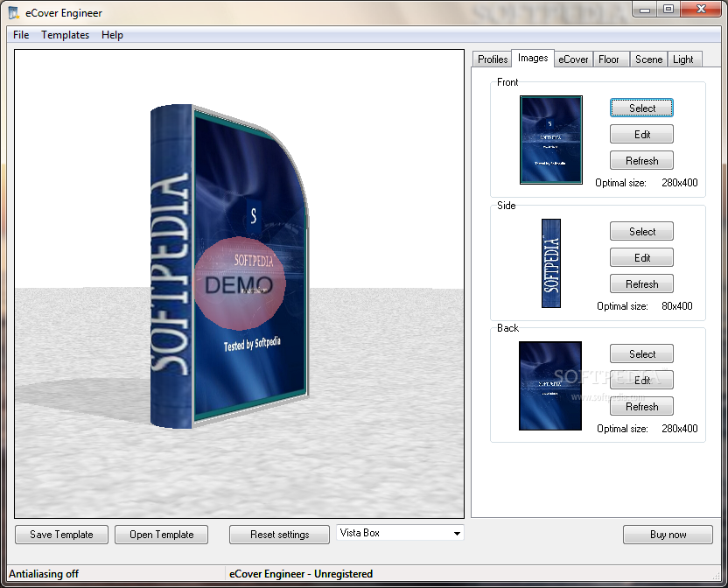Switch to the eCover tab
The width and height of the screenshot is (728, 588).
point(573,59)
